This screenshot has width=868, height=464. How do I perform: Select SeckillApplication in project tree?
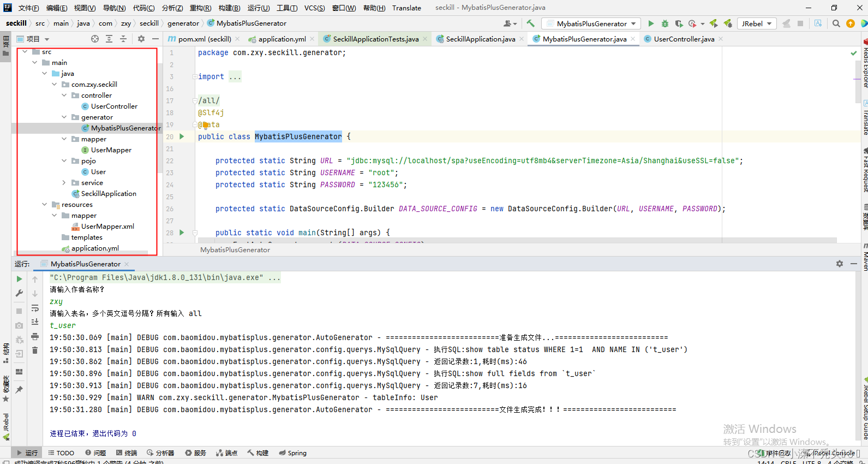click(x=109, y=194)
